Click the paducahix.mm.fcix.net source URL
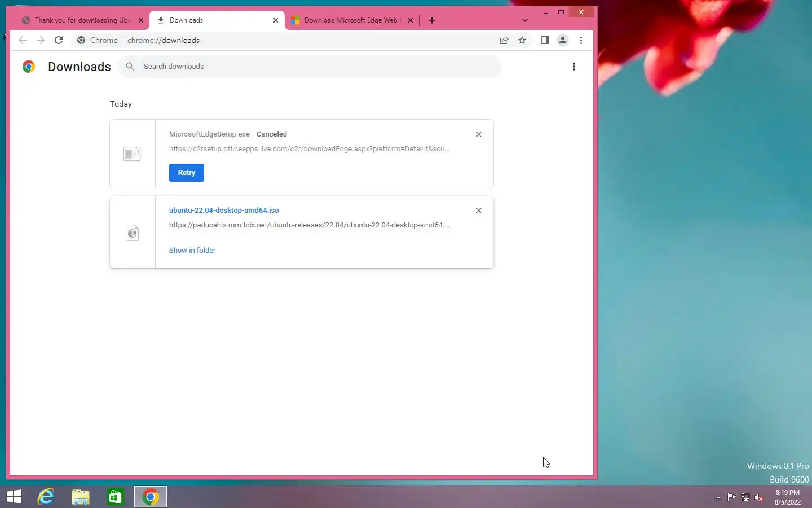The image size is (812, 508). (309, 225)
